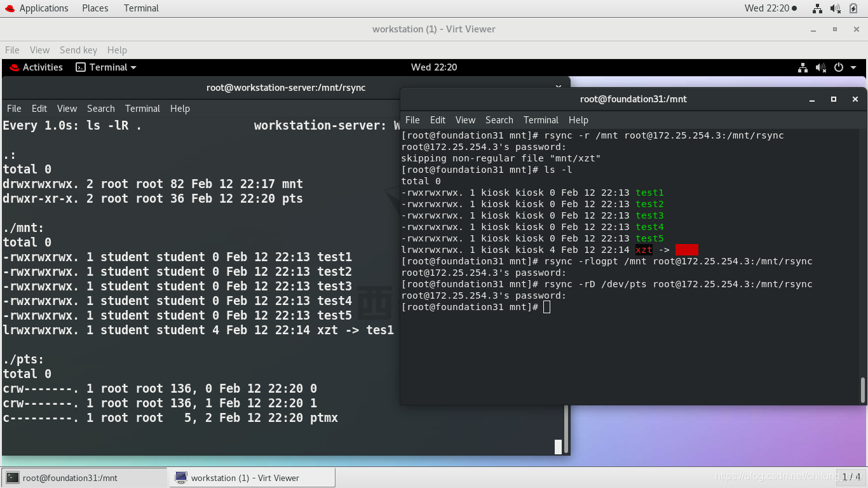Open Search menu in foundation31 terminal
This screenshot has width=868, height=488.
[499, 120]
